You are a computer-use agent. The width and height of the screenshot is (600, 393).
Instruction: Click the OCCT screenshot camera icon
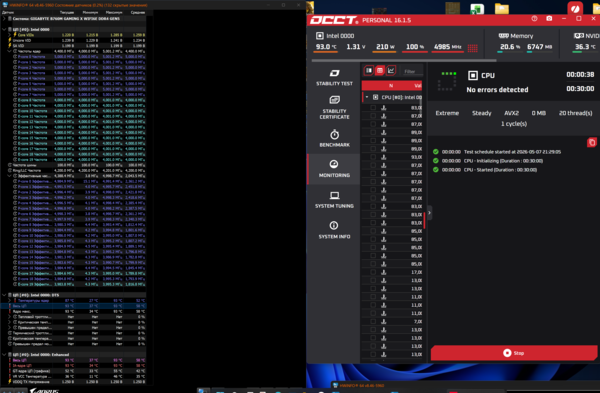549,18
